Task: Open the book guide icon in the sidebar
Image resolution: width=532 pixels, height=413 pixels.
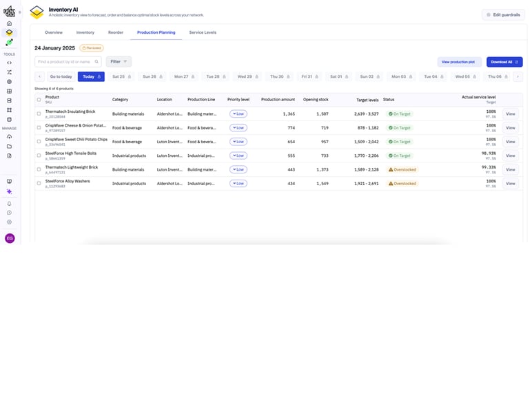Action: pyautogui.click(x=9, y=182)
